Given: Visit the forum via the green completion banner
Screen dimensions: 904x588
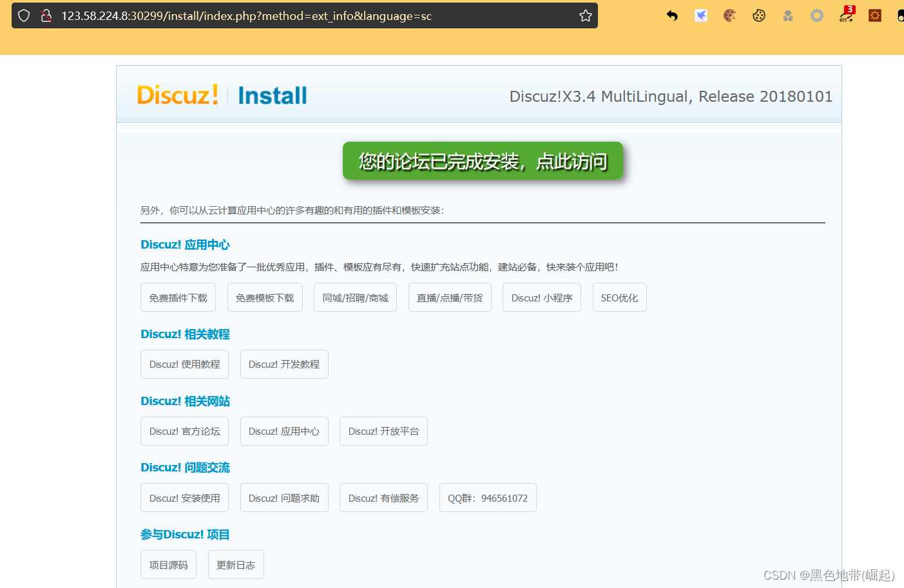Looking at the screenshot, I should coord(483,162).
